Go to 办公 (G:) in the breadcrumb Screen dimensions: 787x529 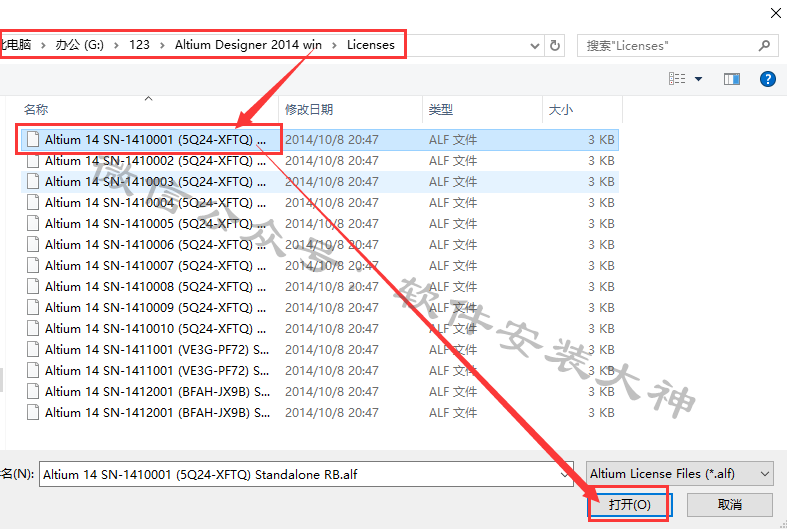pyautogui.click(x=79, y=45)
